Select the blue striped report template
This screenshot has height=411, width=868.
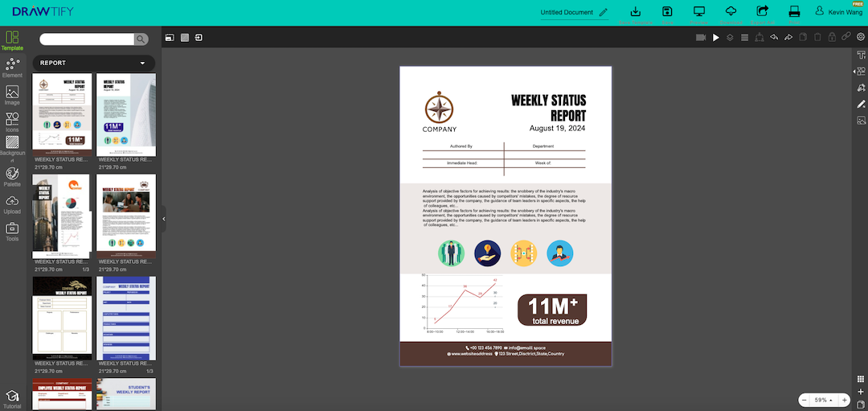126,319
